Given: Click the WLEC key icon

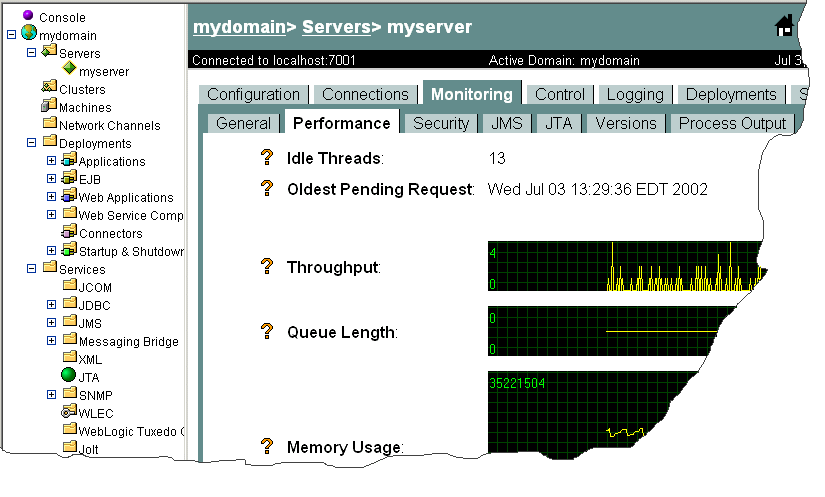Looking at the screenshot, I should click(69, 411).
